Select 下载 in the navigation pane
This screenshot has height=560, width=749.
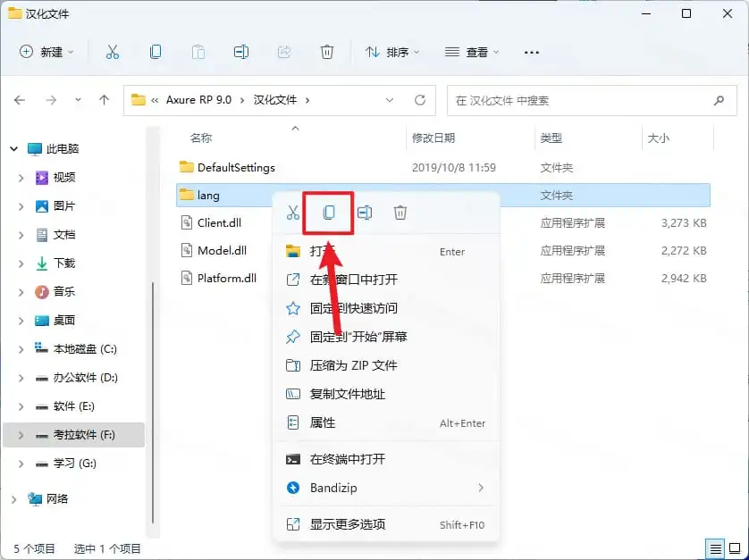[x=64, y=263]
